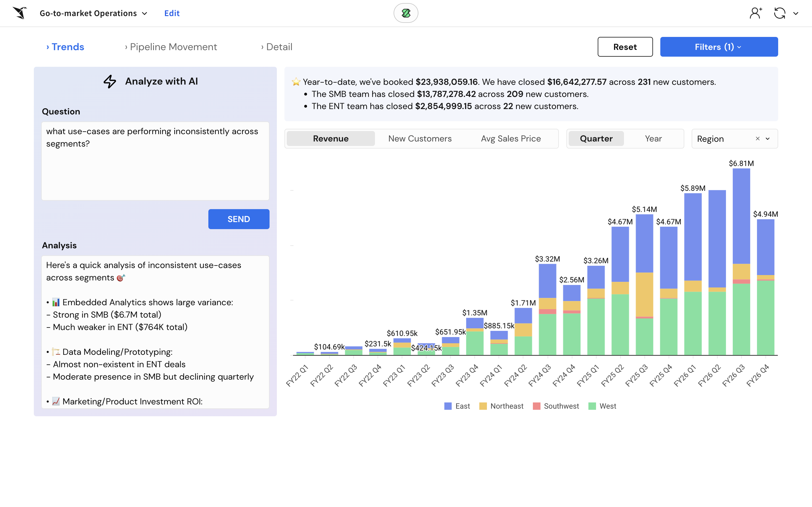Clear the Region selection with X
Viewport: 812px width, 507px height.
[757, 138]
